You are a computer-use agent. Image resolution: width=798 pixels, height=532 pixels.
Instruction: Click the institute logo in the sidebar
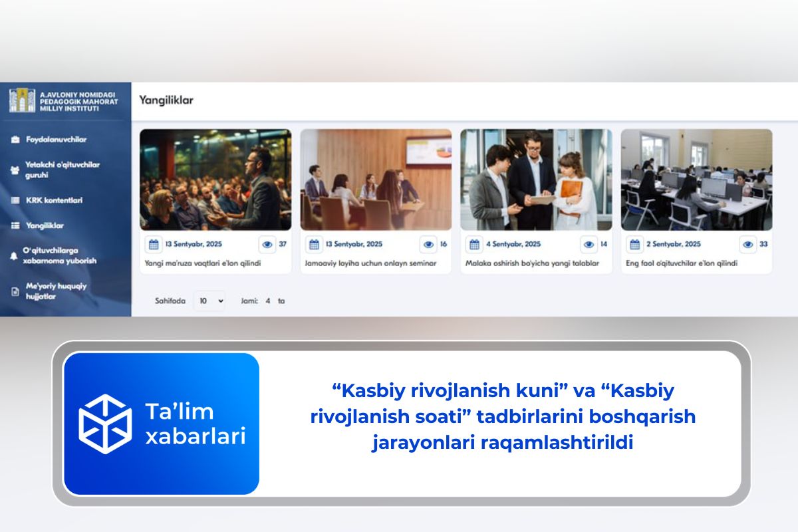(x=22, y=101)
